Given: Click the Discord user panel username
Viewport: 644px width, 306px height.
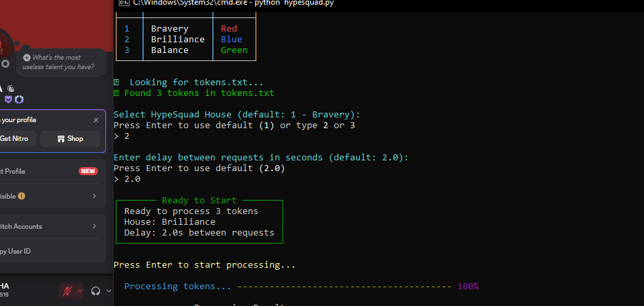Looking at the screenshot, I should [x=5, y=287].
